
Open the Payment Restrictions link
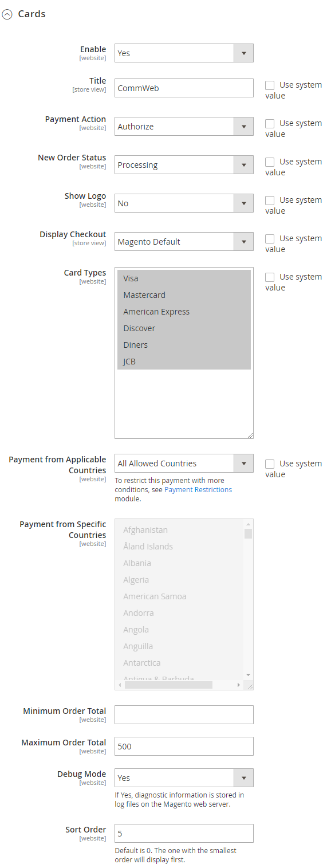[198, 490]
